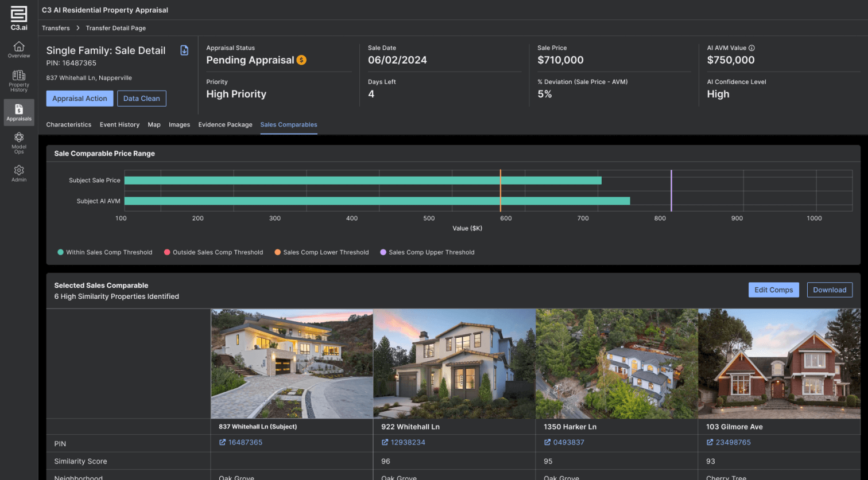868x480 pixels.
Task: Toggle Within Sales Comp Threshold legend
Action: (105, 252)
